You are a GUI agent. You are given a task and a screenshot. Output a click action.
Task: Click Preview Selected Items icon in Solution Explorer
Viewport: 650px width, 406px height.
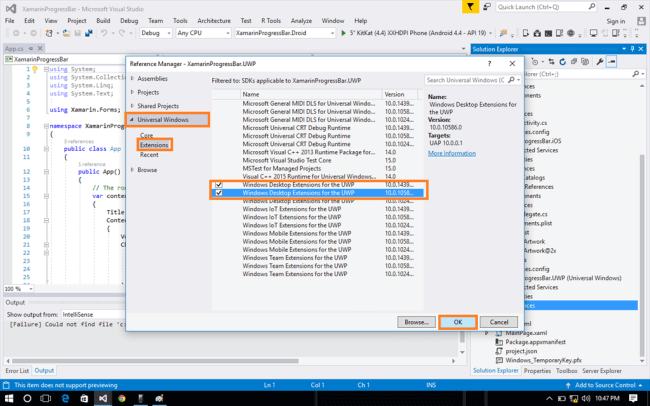[611, 62]
